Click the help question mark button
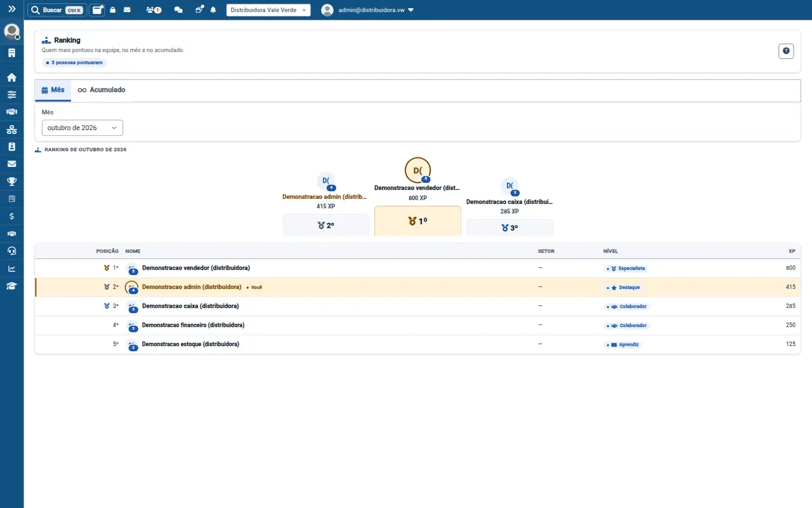812x508 pixels. 786,51
